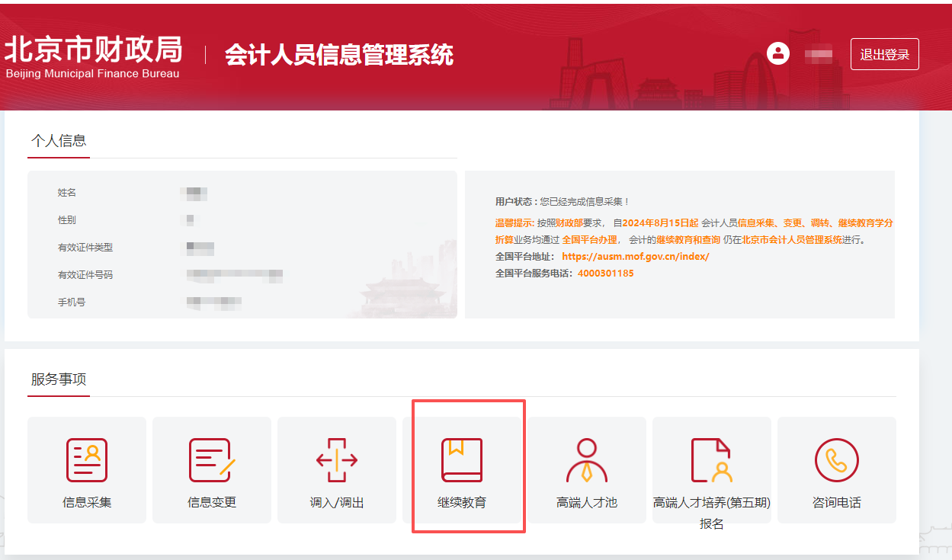Select the 个人信息 section tab
Screen dimensions: 952x560
59,140
